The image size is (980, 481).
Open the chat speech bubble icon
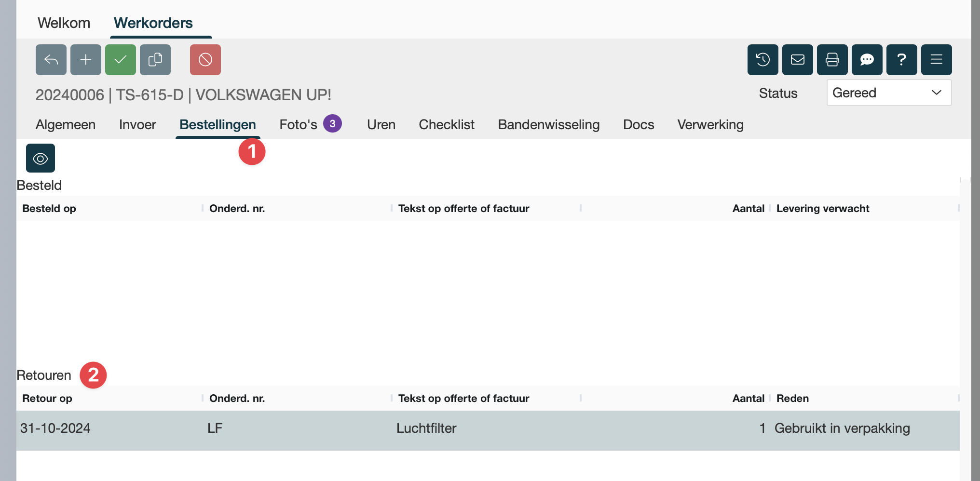pyautogui.click(x=867, y=60)
